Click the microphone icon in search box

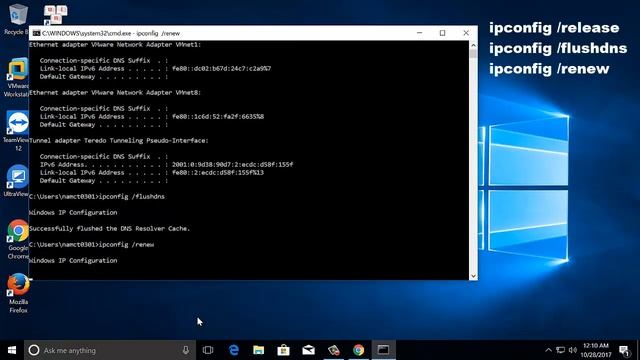tap(186, 350)
